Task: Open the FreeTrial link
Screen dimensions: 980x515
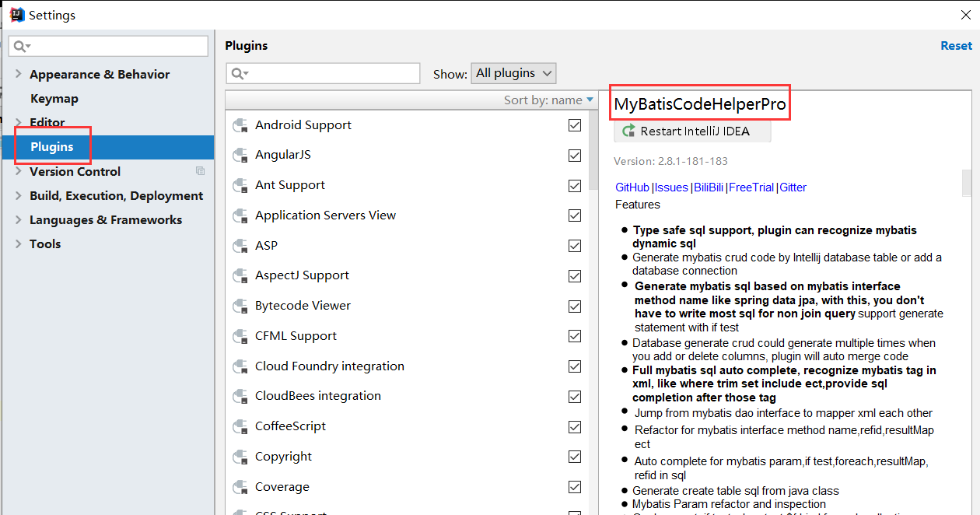Action: (751, 187)
